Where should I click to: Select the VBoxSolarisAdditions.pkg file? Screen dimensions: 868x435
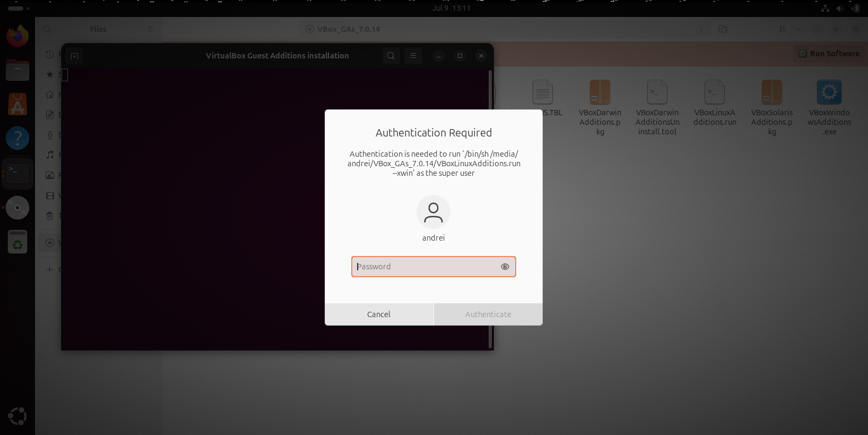point(772,108)
